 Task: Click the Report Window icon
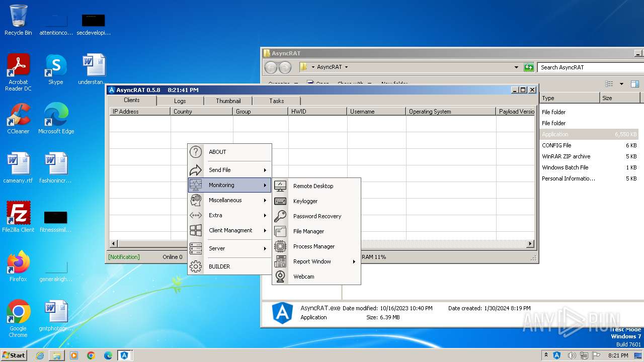pos(280,261)
